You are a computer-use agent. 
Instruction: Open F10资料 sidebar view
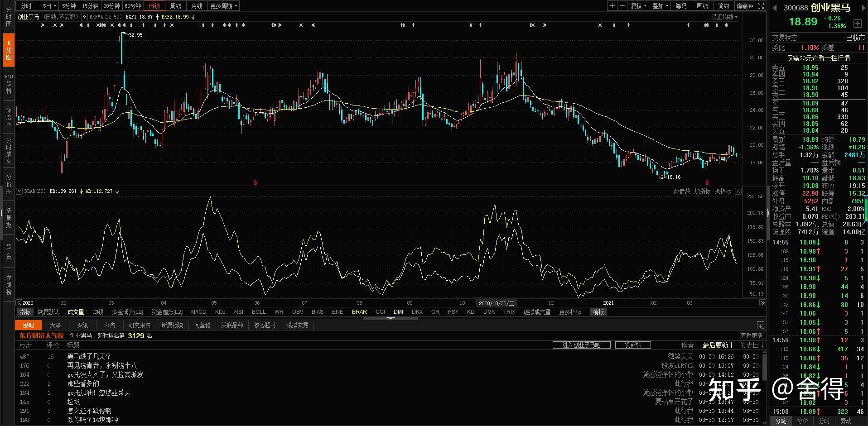point(9,84)
